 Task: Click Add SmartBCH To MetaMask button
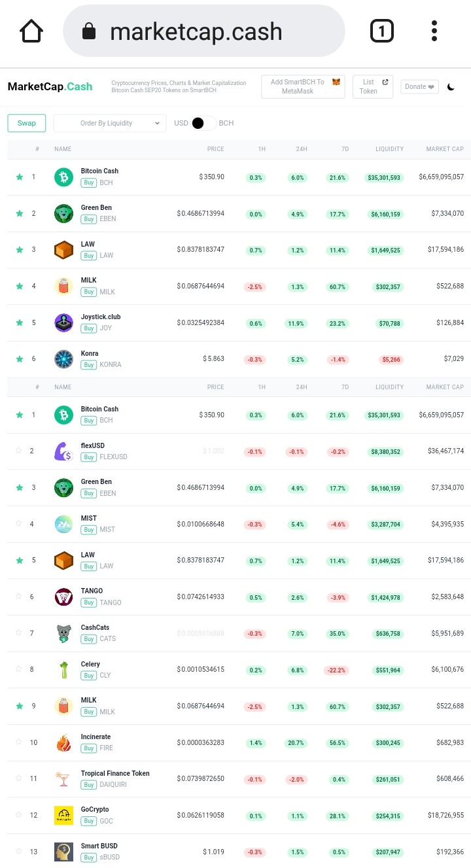coord(303,86)
